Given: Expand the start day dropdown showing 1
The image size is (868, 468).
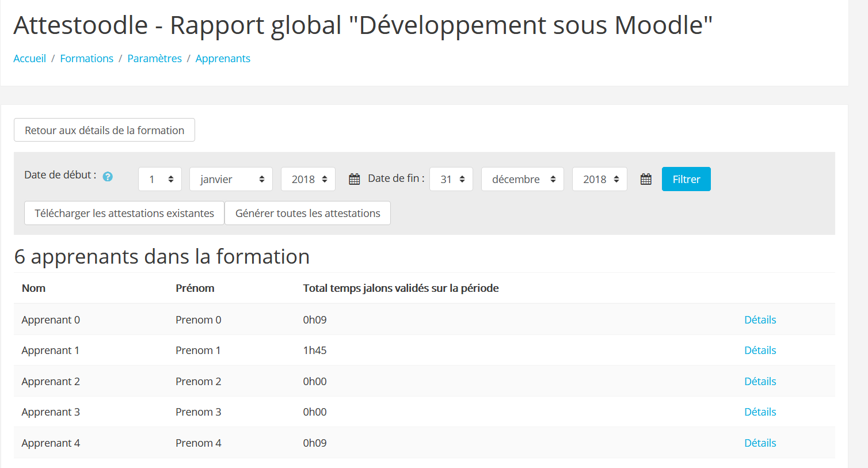Looking at the screenshot, I should (160, 179).
